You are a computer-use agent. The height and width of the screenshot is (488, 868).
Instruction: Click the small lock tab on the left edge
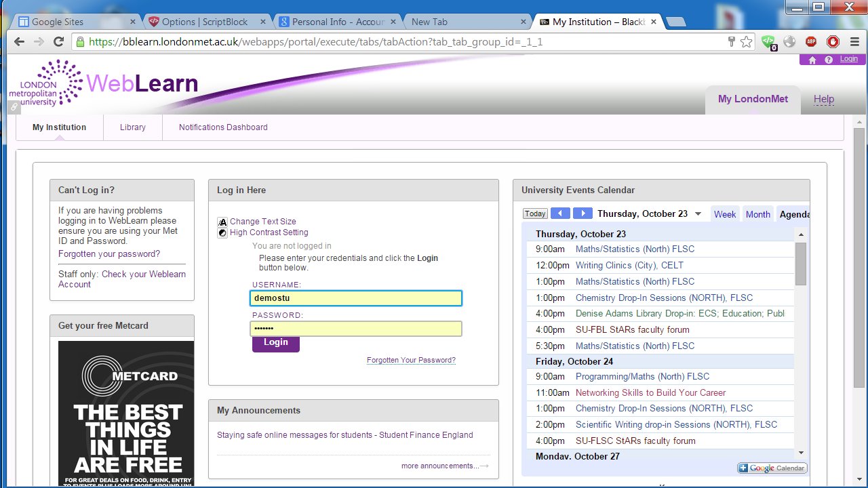pyautogui.click(x=14, y=107)
